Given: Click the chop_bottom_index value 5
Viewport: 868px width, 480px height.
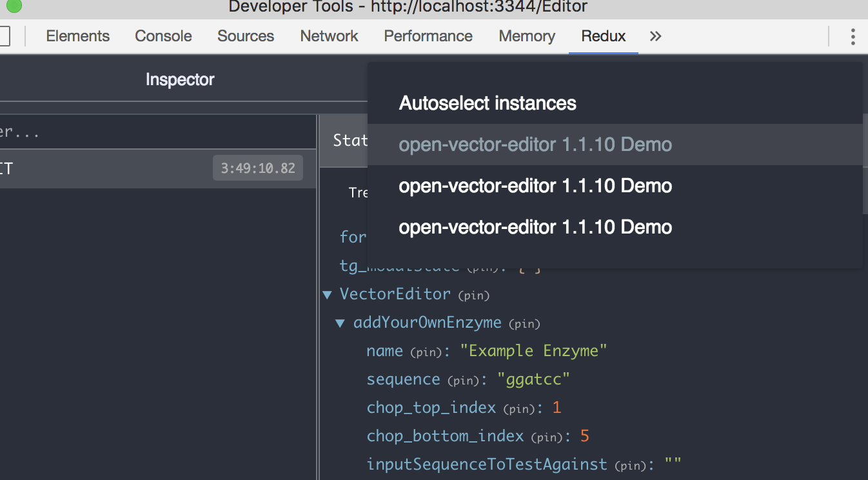Looking at the screenshot, I should point(585,436).
